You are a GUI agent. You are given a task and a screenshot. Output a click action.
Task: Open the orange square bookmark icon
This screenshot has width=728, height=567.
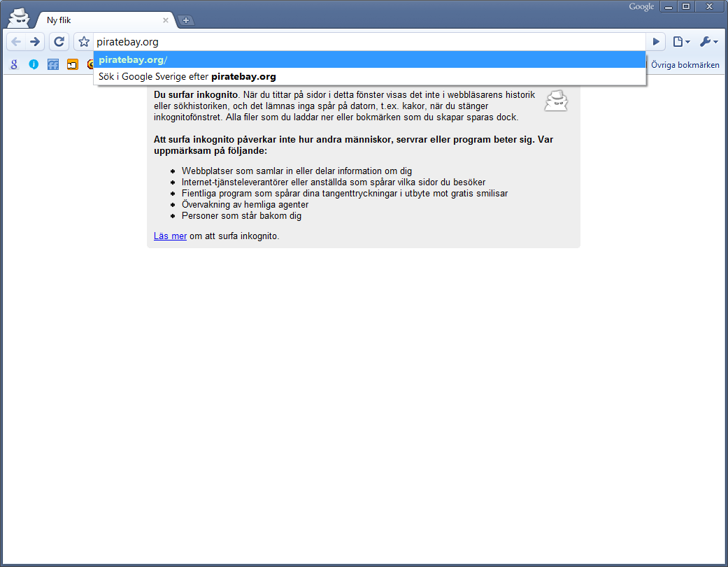pos(73,64)
